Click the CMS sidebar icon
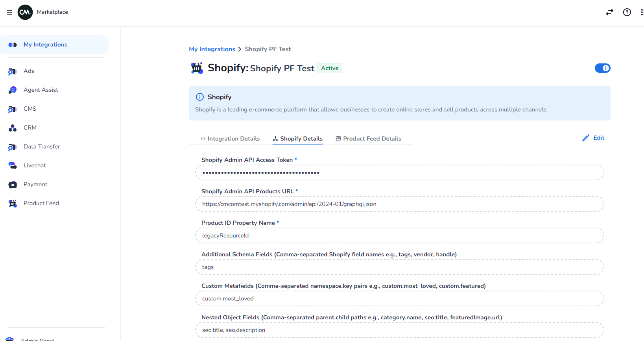 click(x=13, y=109)
